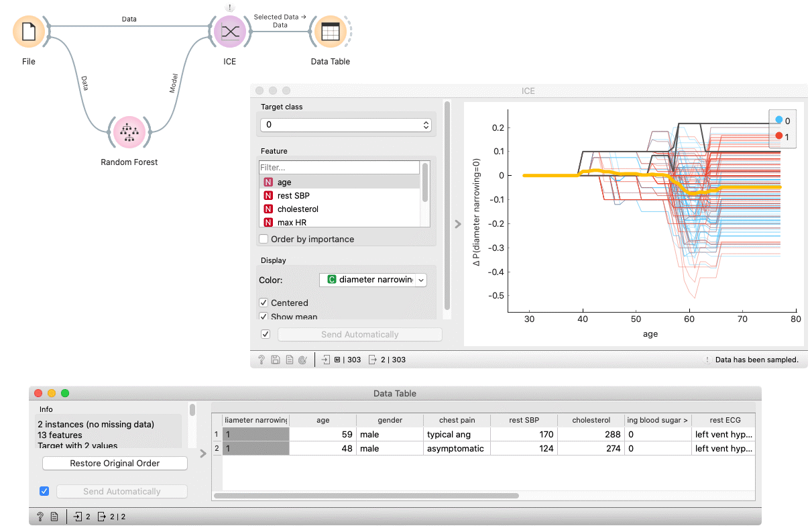The height and width of the screenshot is (530, 812).
Task: Click the Filter input field in Feature list
Action: pos(339,168)
